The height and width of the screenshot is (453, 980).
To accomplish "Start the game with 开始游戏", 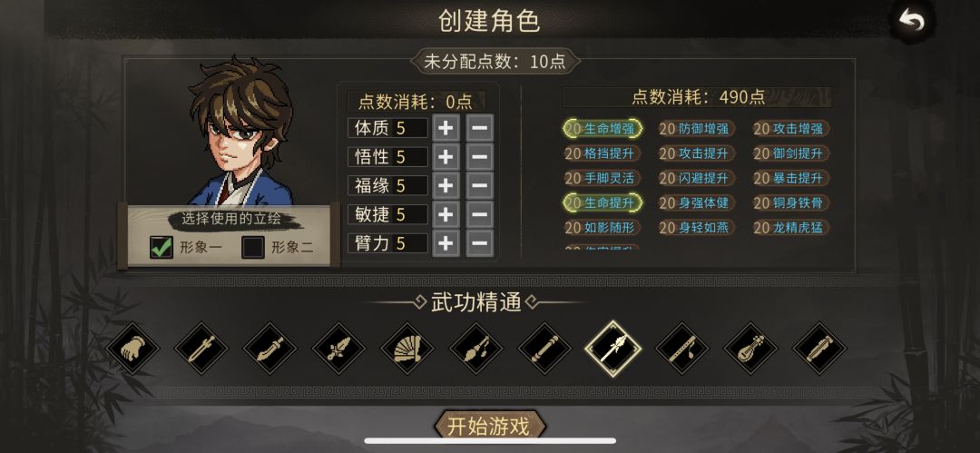I will [x=489, y=426].
